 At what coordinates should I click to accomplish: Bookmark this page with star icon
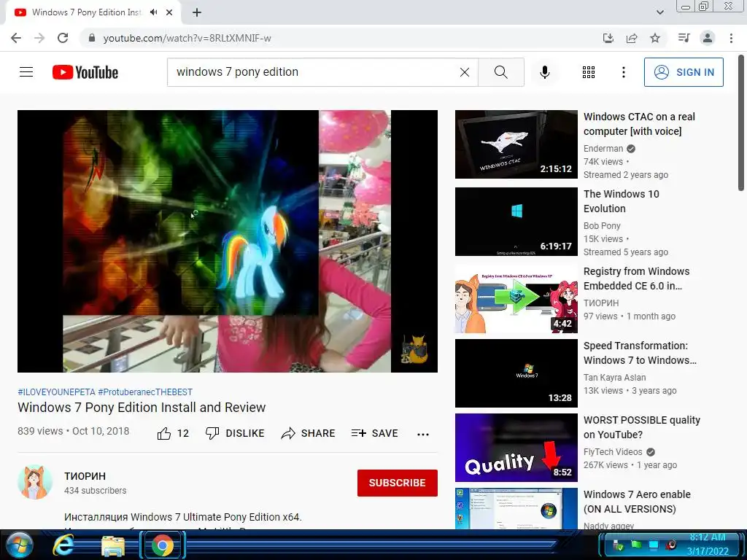655,38
